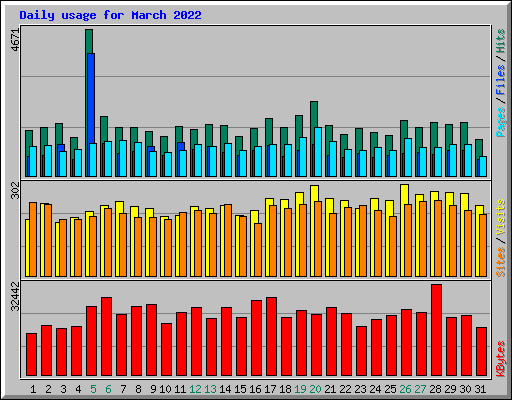Click the KBytes legend label
This screenshot has width=512, height=400.
(x=501, y=359)
